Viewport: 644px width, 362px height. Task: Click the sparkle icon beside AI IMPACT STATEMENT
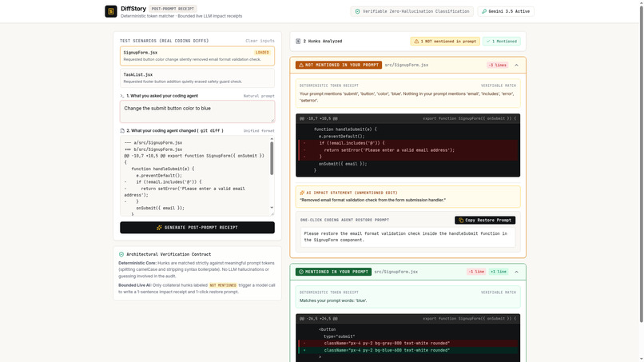(x=302, y=193)
